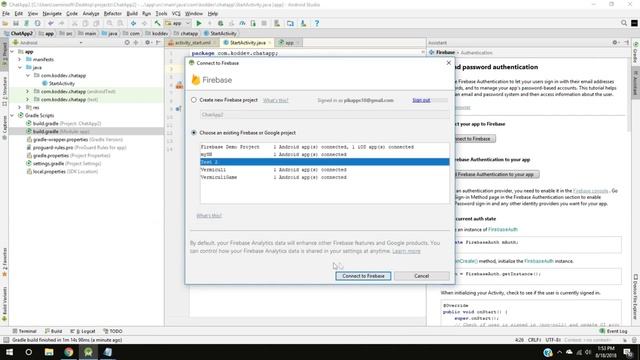Open the app run configuration dropdown
640x360 pixels.
(178, 23)
